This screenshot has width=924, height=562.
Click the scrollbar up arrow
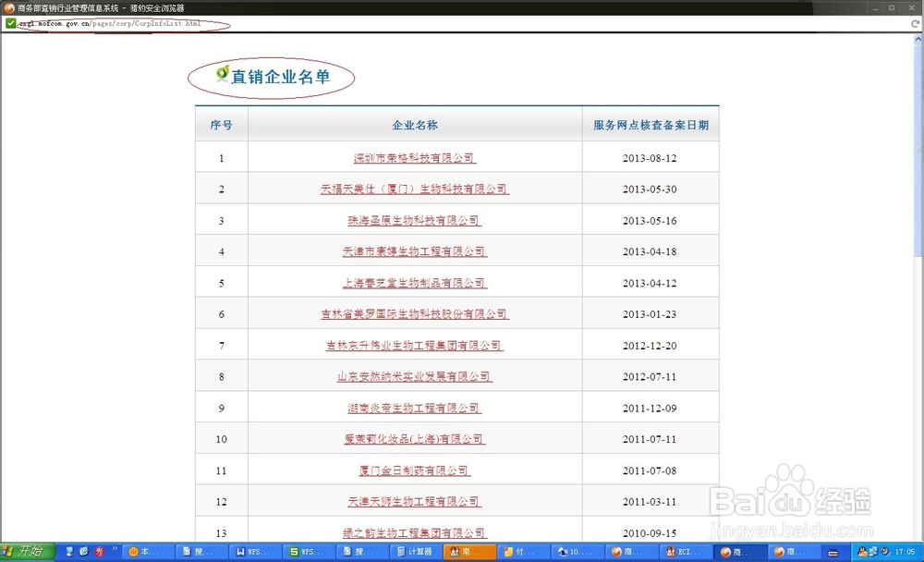pos(918,39)
